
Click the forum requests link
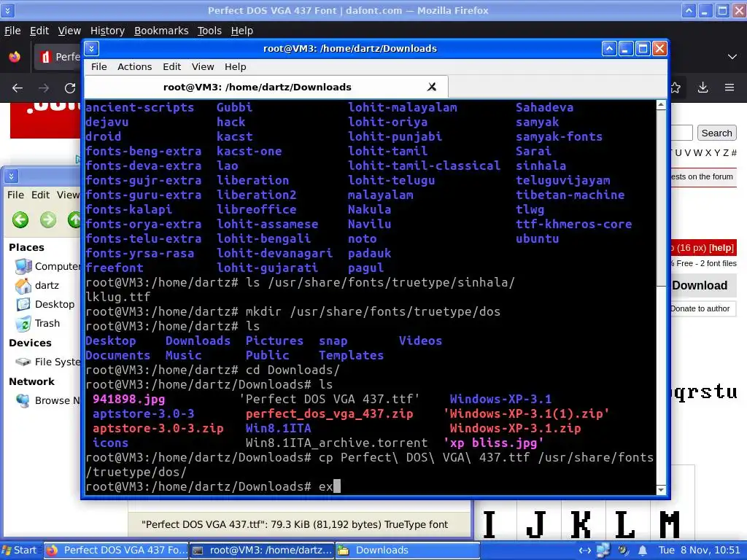pyautogui.click(x=702, y=176)
